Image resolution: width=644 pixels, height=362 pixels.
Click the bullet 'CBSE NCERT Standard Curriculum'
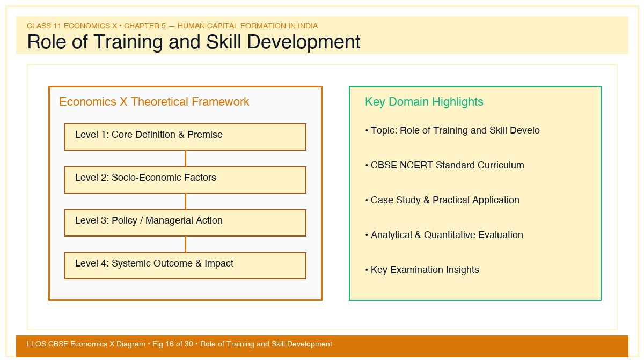tap(444, 165)
